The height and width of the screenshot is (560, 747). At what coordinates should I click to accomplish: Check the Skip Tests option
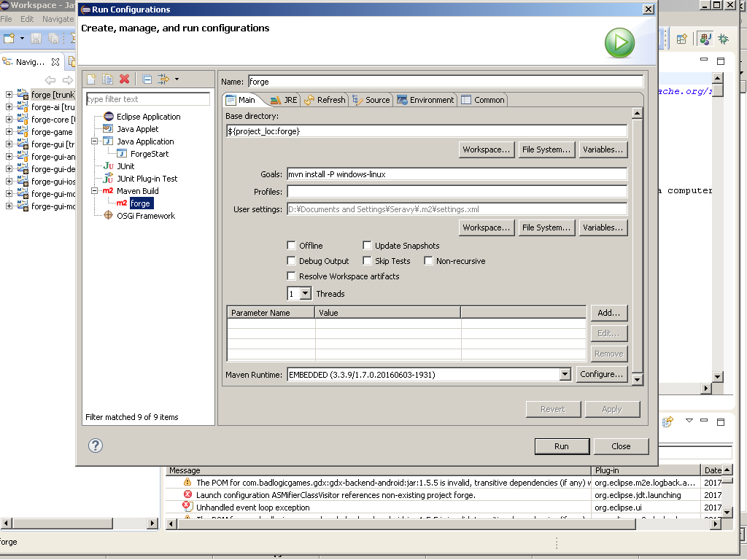coord(368,261)
